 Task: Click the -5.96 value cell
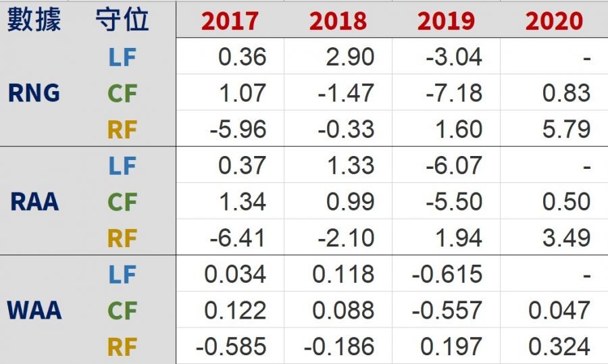pyautogui.click(x=238, y=129)
